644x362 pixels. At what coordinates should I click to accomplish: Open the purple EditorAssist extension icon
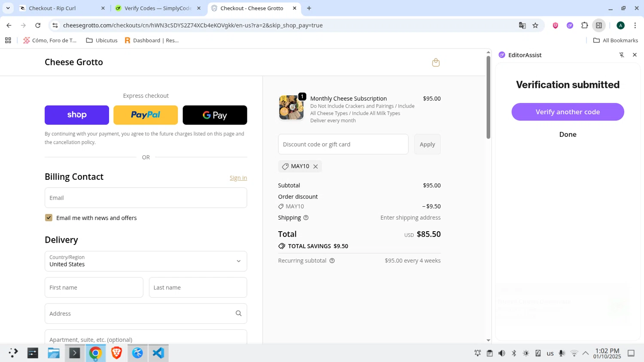coord(570,25)
